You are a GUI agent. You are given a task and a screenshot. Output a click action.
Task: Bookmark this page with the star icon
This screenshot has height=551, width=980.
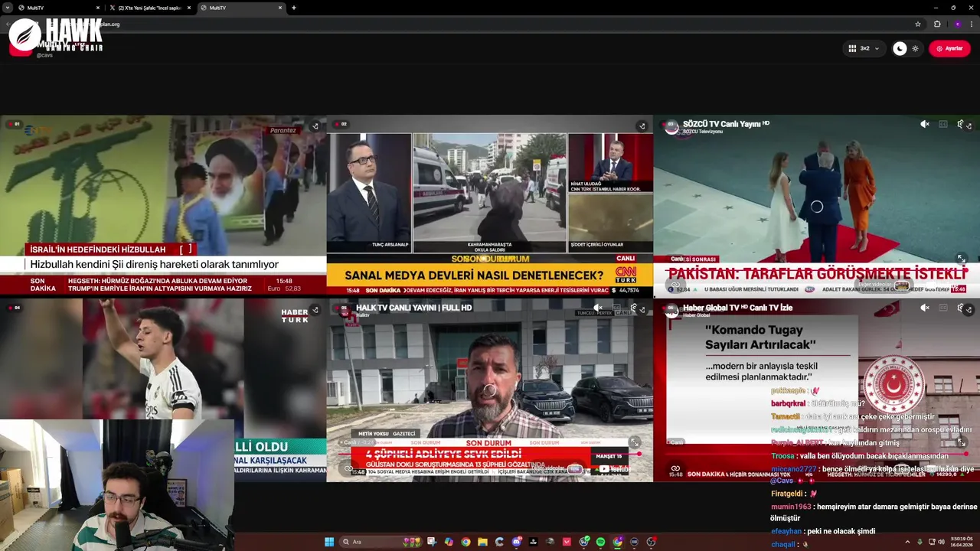[918, 24]
